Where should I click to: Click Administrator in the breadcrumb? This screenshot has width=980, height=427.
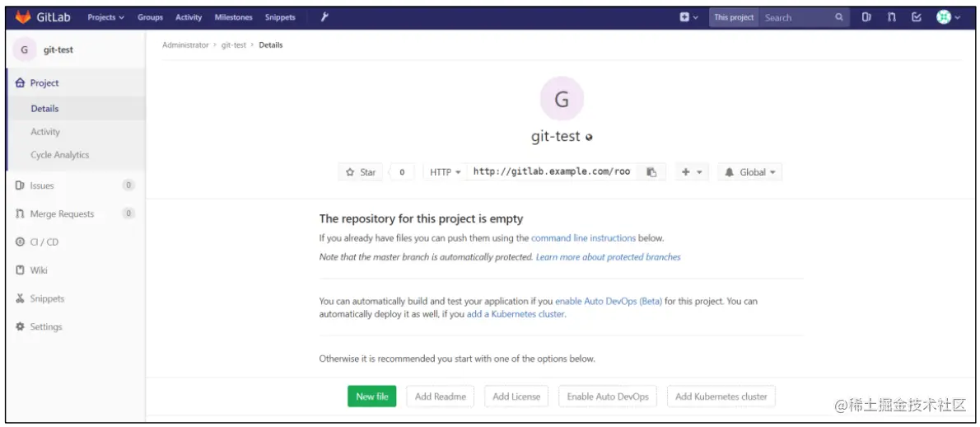[185, 45]
